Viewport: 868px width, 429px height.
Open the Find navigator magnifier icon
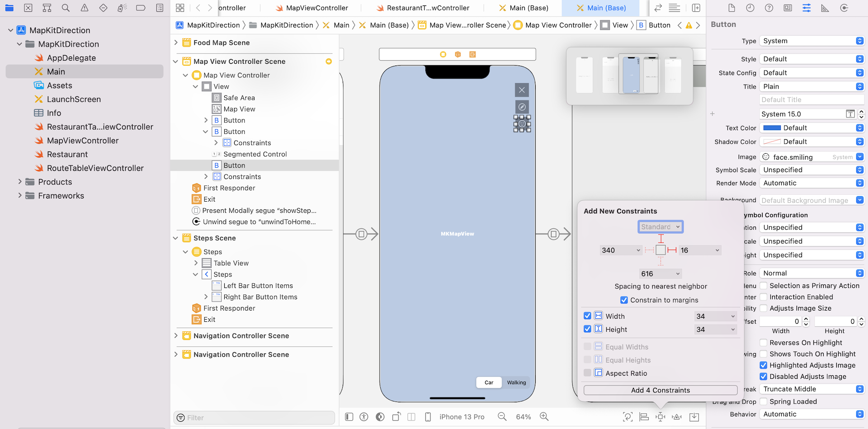point(66,8)
